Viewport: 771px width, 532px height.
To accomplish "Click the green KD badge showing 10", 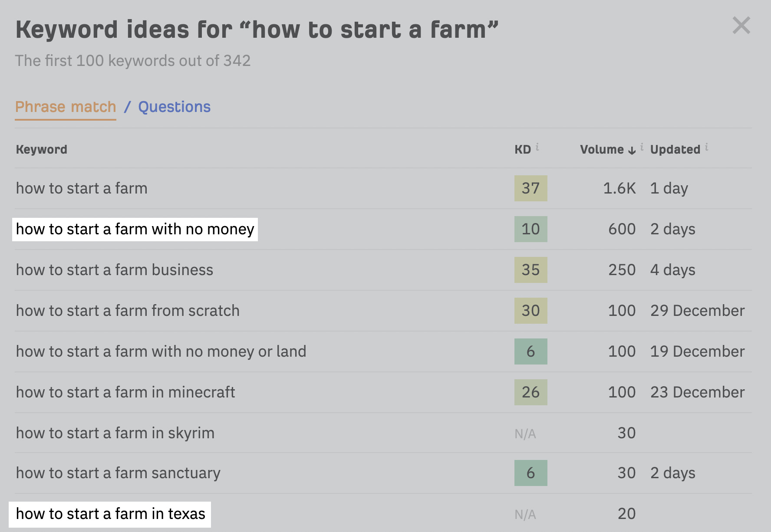I will tap(530, 229).
